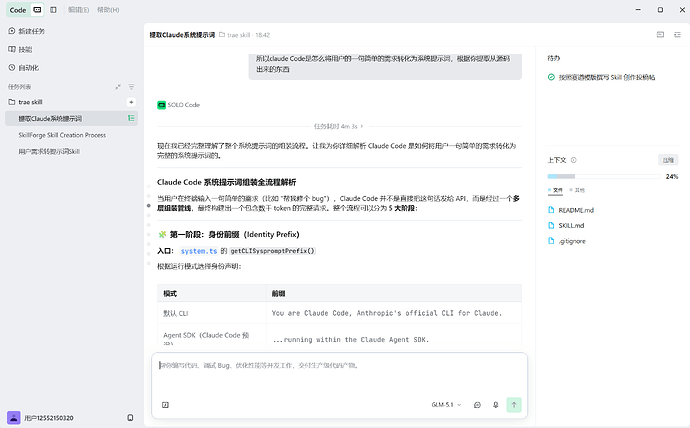
Task: Click 新建任务 to create a new task
Action: point(26,31)
